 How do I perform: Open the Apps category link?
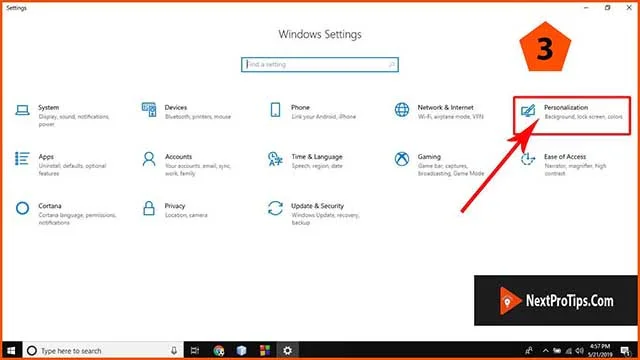(46, 157)
